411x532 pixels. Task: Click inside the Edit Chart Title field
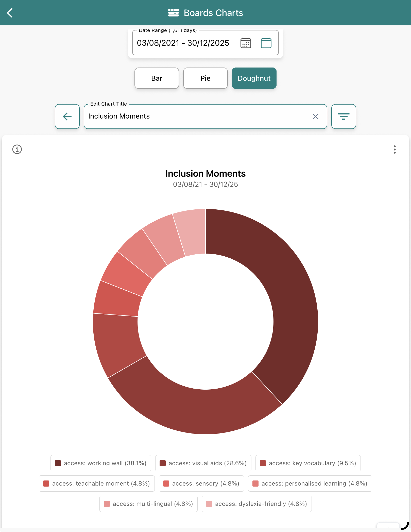[178, 117]
